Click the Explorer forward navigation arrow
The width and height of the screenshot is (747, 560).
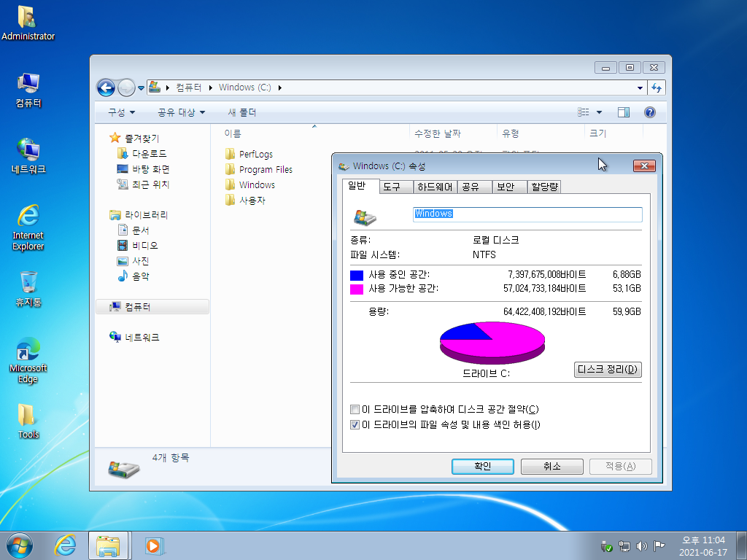tap(125, 87)
